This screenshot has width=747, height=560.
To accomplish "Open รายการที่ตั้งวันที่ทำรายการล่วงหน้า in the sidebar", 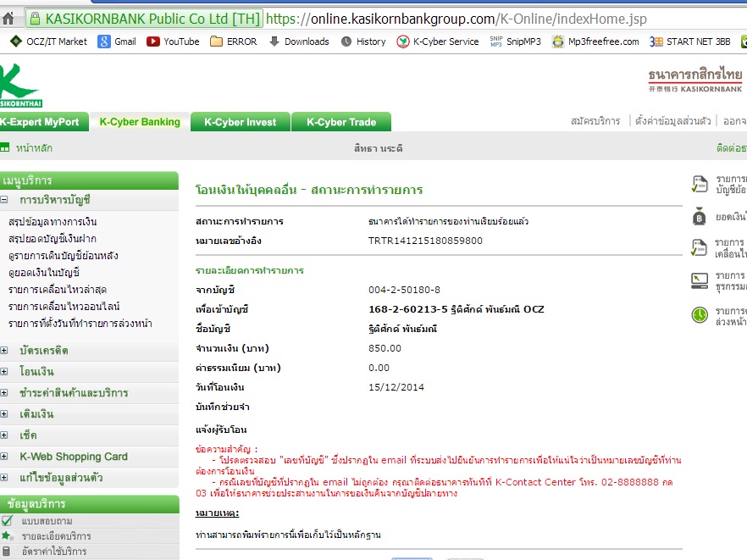I will point(80,324).
